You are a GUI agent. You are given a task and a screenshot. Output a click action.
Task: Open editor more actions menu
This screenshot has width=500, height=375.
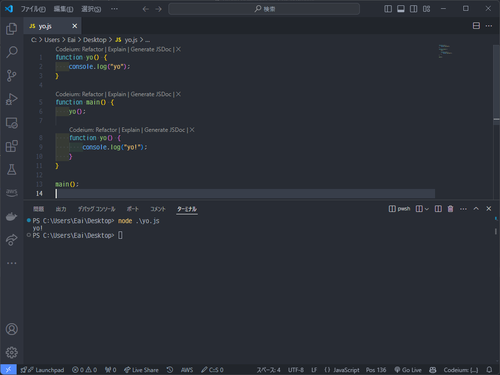pyautogui.click(x=489, y=26)
